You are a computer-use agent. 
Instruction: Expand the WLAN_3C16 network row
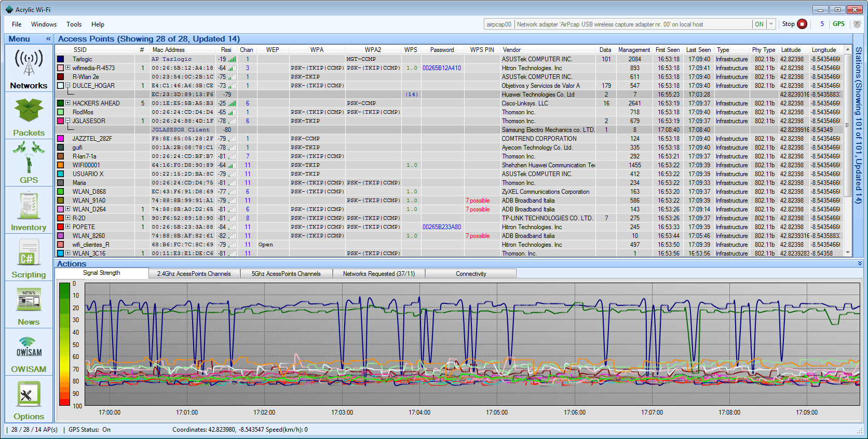tap(67, 253)
